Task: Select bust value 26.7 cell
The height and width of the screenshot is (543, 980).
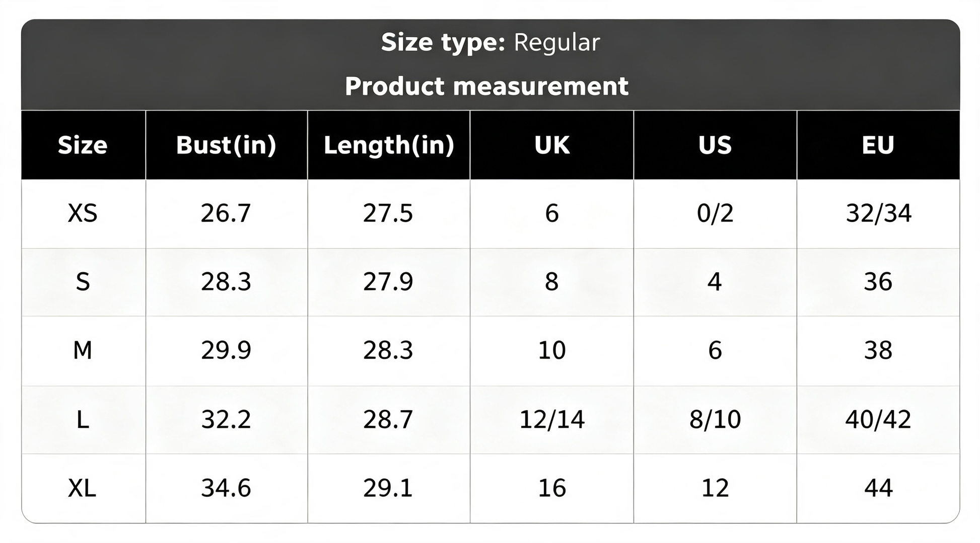Action: pyautogui.click(x=227, y=213)
